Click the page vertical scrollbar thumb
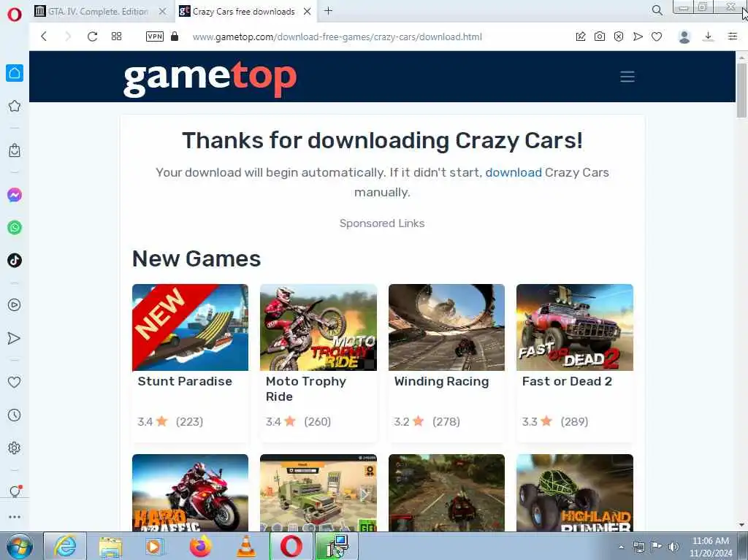 [x=741, y=90]
